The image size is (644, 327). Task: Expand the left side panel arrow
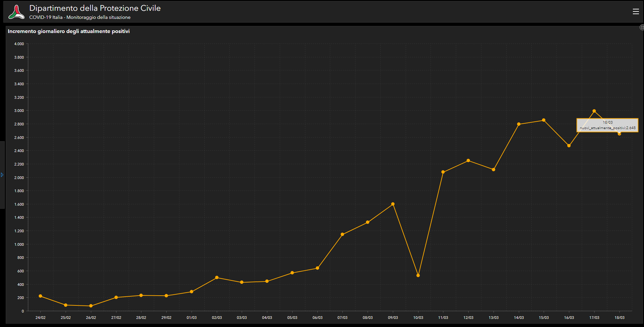point(2,175)
